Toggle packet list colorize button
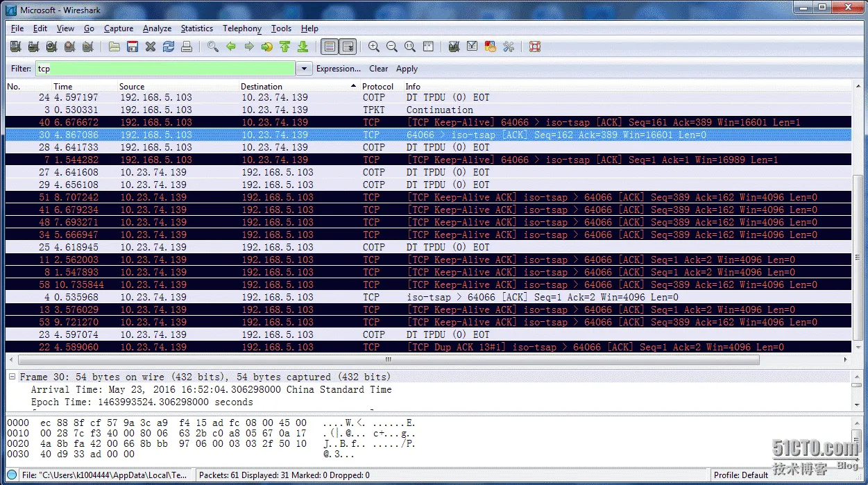Image resolution: width=868 pixels, height=485 pixels. (x=330, y=46)
